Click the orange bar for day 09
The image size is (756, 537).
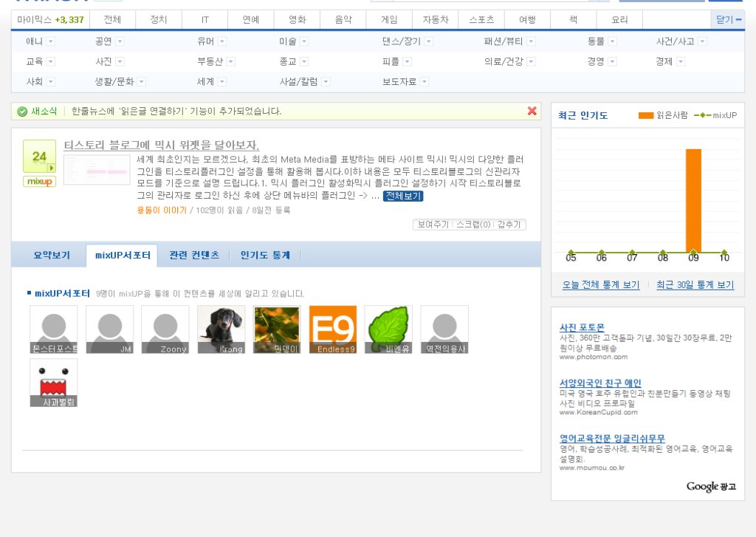(x=693, y=201)
